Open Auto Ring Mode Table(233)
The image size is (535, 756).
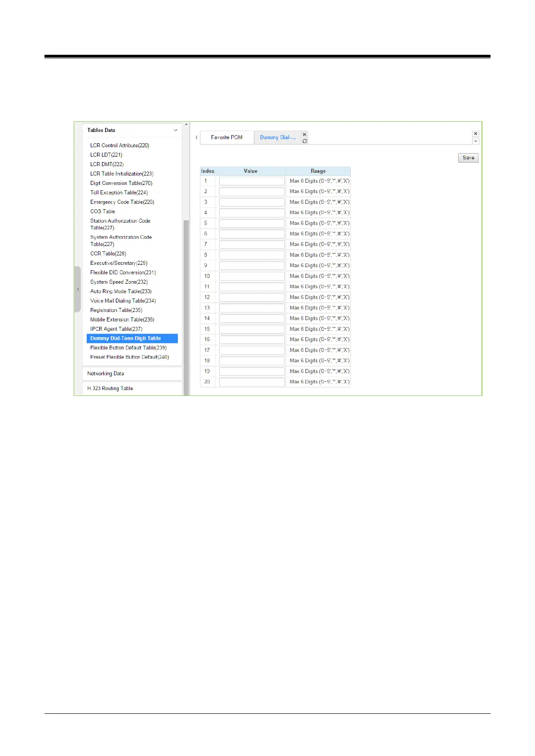[x=121, y=291]
